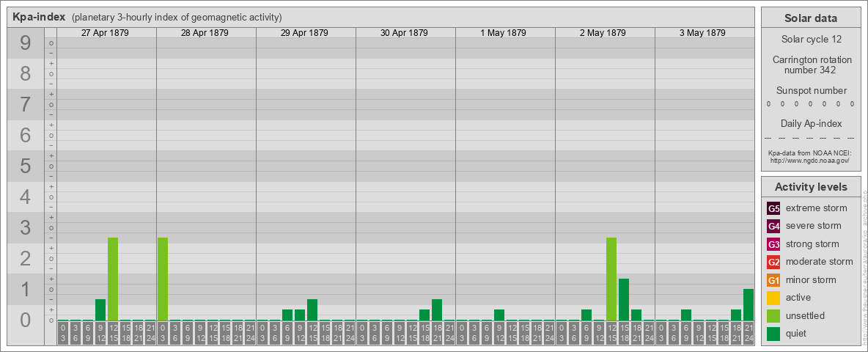Click the '29 Apr 1879' date header
Image resolution: width=868 pixels, height=352 pixels.
click(304, 33)
